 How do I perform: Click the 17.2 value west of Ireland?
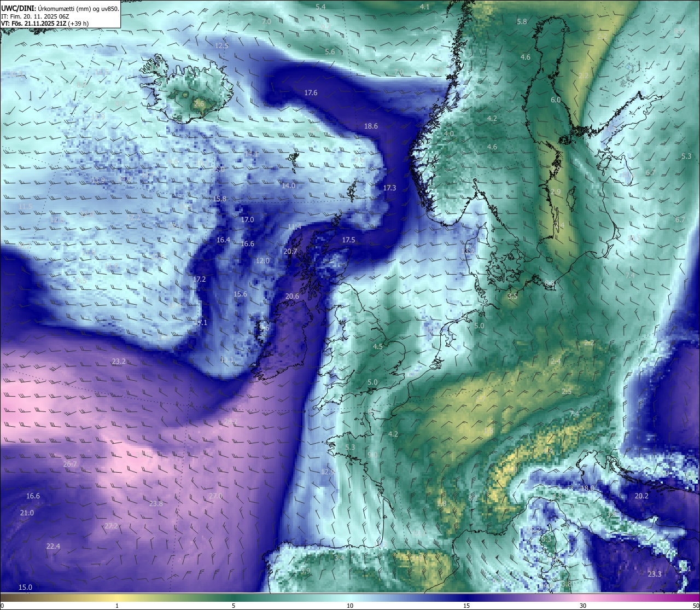pyautogui.click(x=200, y=280)
